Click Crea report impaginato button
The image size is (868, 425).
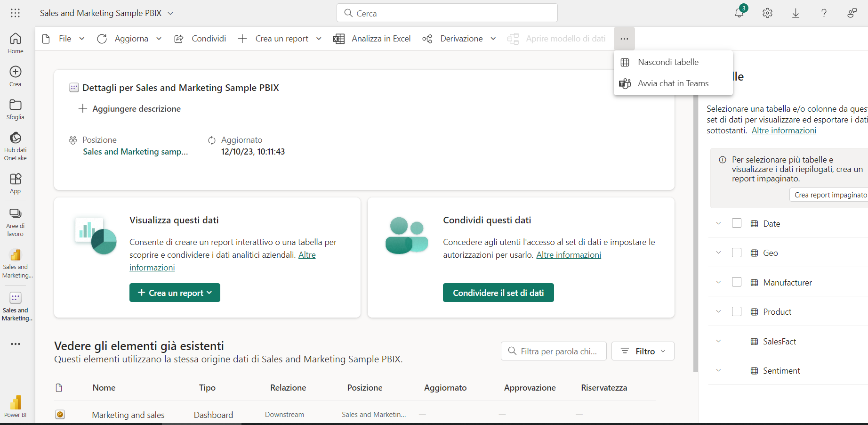[x=829, y=195]
